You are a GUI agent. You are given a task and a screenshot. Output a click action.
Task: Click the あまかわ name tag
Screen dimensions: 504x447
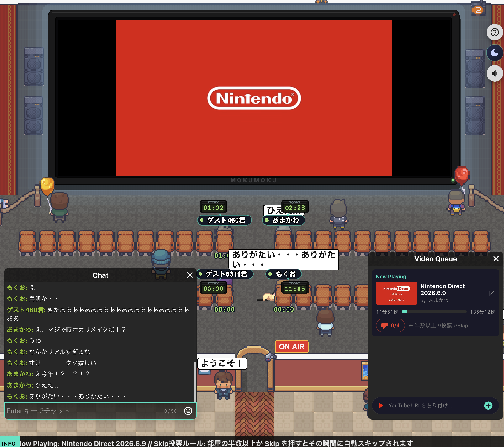tap(284, 220)
